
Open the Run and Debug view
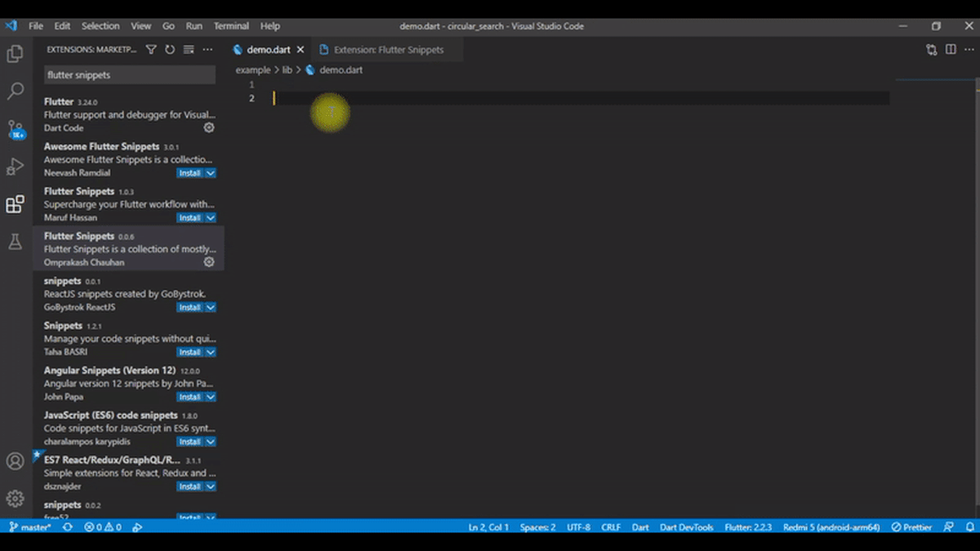point(15,167)
